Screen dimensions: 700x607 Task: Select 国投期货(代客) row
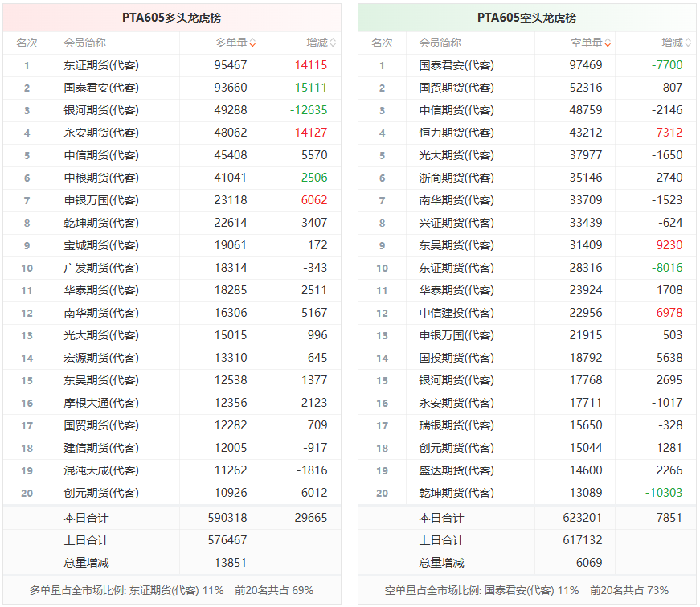[526, 358]
